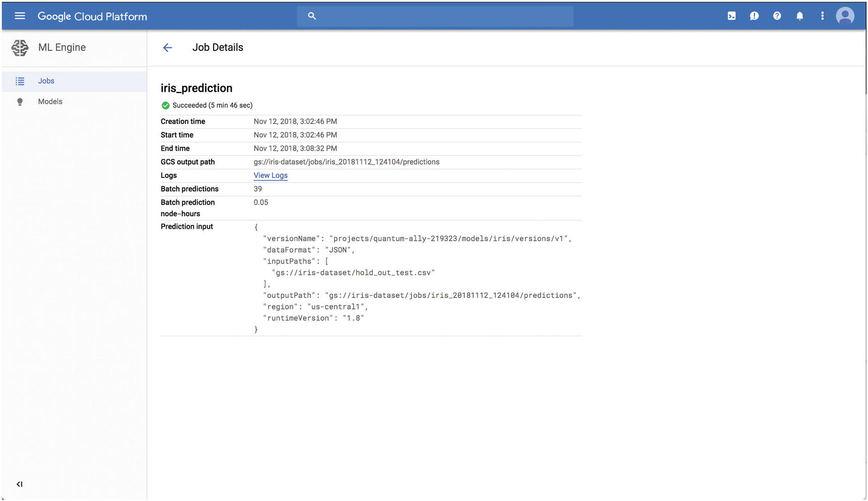Screen dimensions: 868x501
Task: Click the node-hours value 0.05
Action: [x=261, y=202]
